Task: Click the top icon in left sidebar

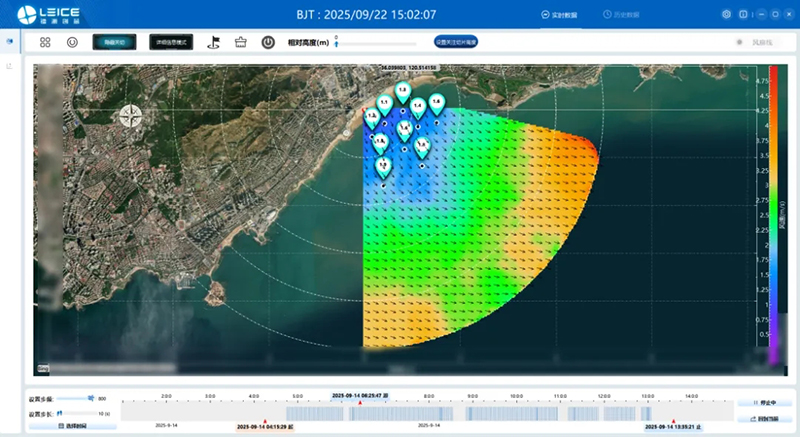Action: coord(10,42)
